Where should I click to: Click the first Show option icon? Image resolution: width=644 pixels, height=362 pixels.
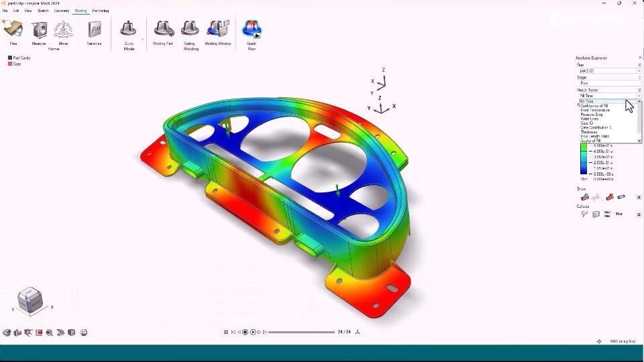coord(585,197)
